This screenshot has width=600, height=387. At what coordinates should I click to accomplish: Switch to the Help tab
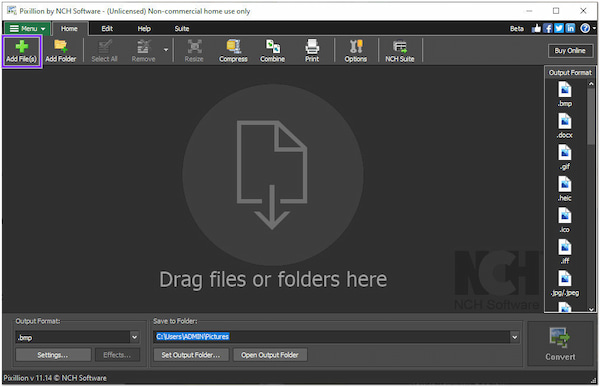(144, 29)
